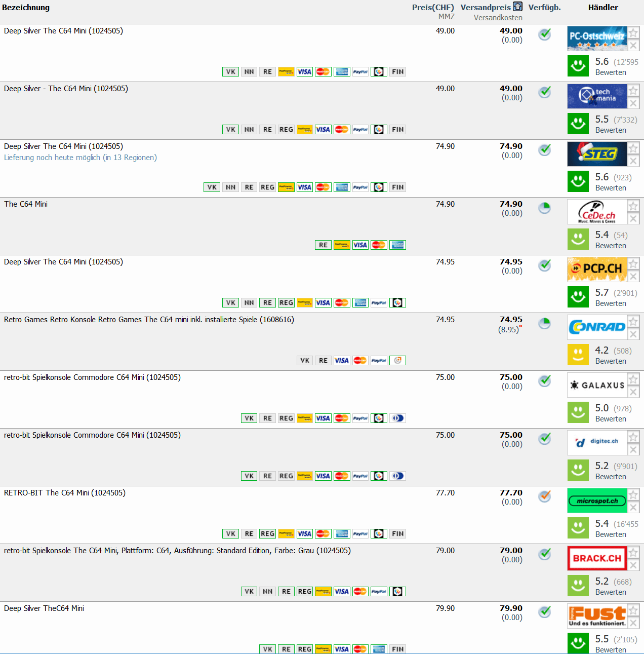Screen dimensions: 644x654
Task: Click the Händler column header
Action: [603, 8]
